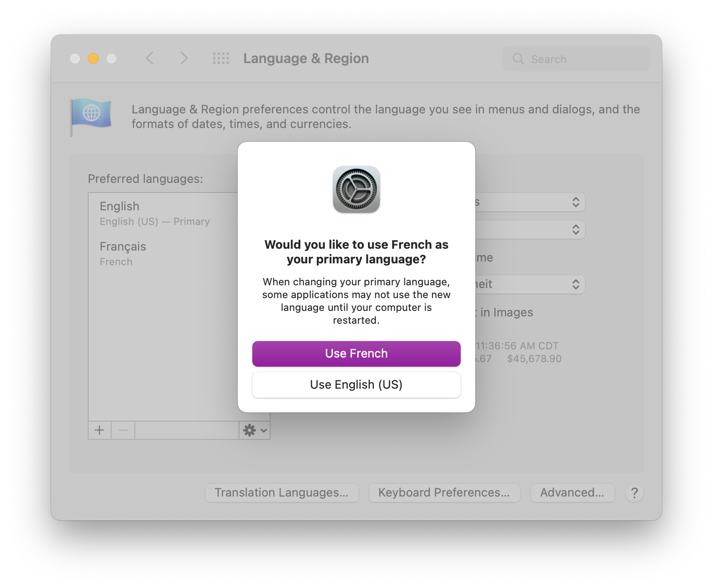Viewport: 713px width, 588px height.
Task: Open the second popup menu on right
Action: click(530, 230)
